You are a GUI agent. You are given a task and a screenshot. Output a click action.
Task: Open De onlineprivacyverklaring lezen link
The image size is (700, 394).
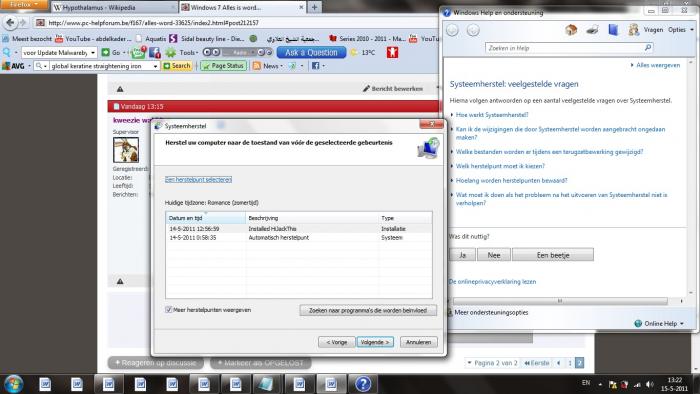492,282
